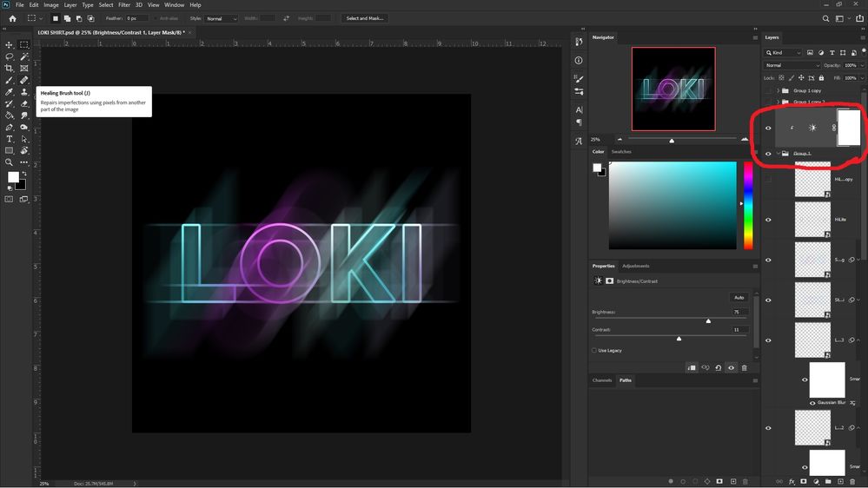Swap foreground and background colors

(24, 173)
